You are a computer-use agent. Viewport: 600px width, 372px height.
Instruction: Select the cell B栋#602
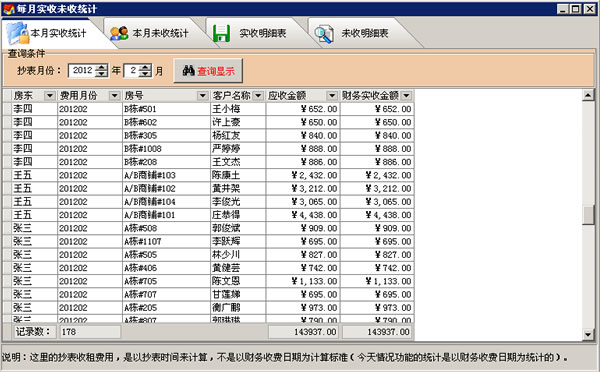pyautogui.click(x=166, y=122)
